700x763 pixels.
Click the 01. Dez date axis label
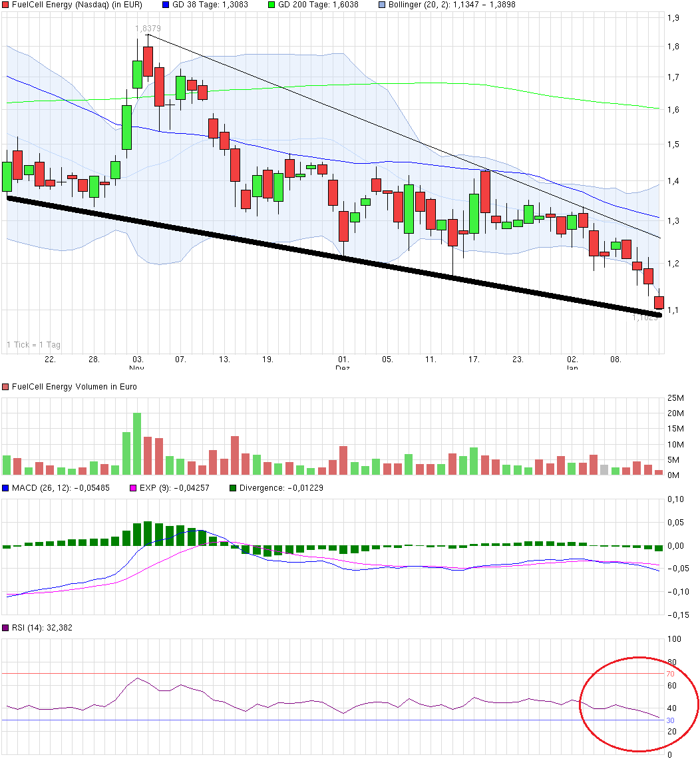tap(343, 363)
